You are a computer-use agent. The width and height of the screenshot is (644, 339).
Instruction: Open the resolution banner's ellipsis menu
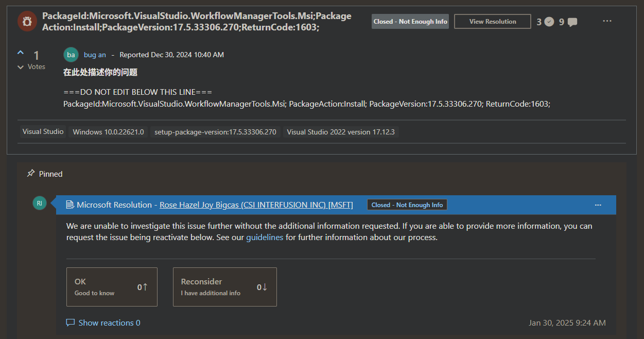598,205
